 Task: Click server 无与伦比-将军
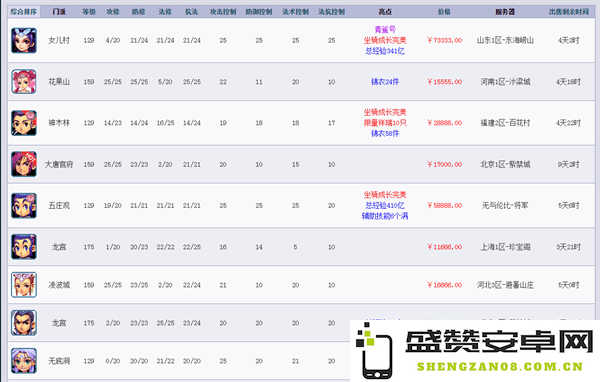coord(505,206)
